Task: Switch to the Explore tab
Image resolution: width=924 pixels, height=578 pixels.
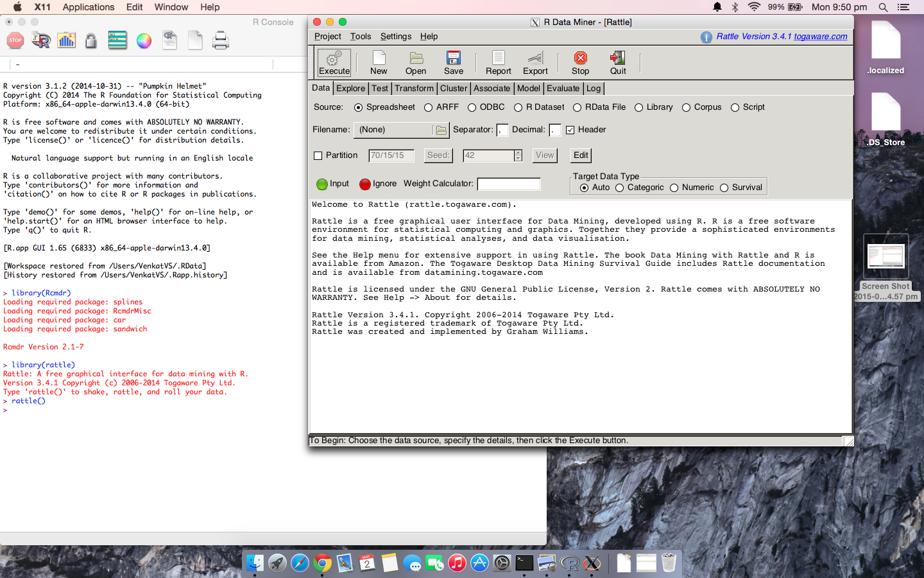Action: coord(350,89)
